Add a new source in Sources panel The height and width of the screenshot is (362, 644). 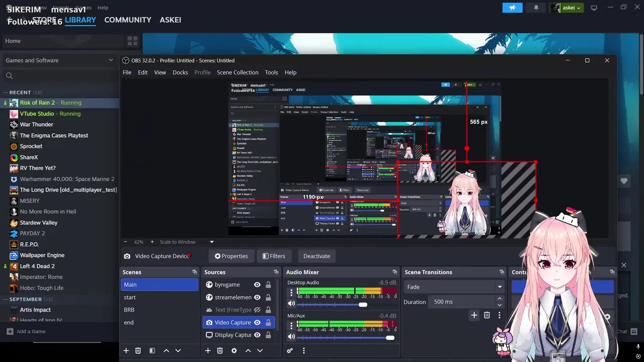tap(208, 350)
